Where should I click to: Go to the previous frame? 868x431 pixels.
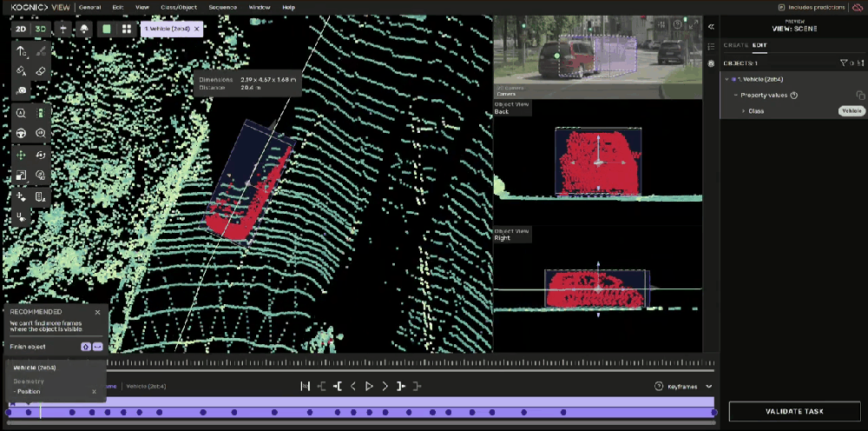click(353, 386)
